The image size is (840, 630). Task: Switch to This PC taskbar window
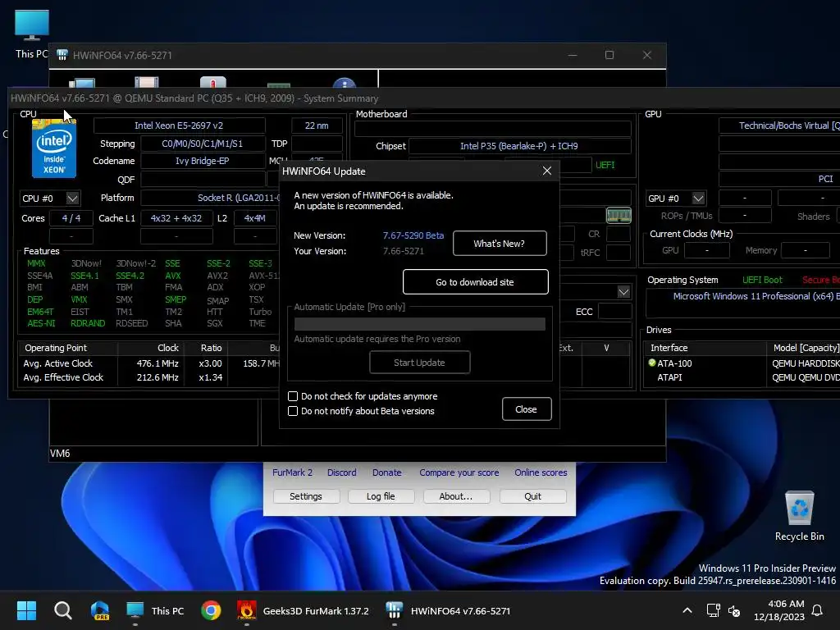(x=155, y=610)
